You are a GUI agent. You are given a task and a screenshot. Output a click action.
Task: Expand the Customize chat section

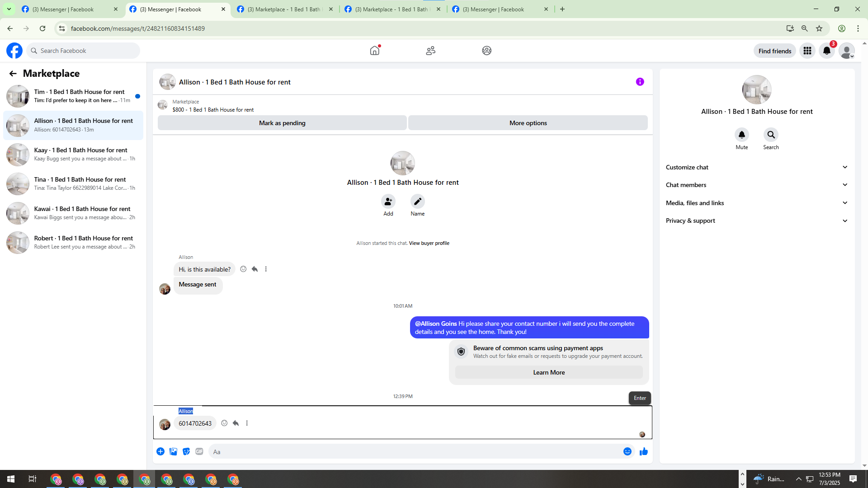[756, 167]
